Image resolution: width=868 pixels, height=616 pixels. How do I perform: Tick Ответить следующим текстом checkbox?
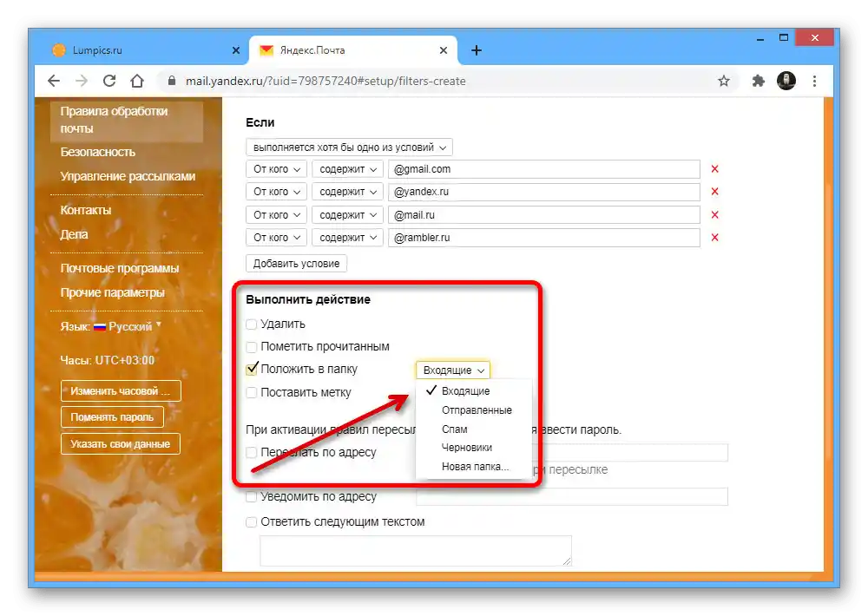(252, 522)
